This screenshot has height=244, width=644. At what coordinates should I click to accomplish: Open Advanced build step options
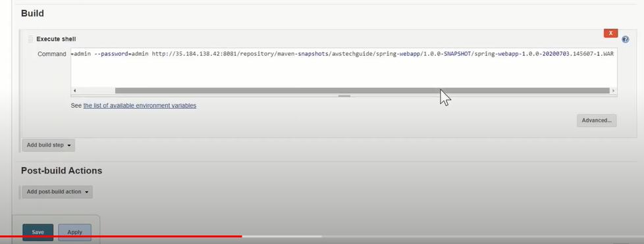pos(597,120)
